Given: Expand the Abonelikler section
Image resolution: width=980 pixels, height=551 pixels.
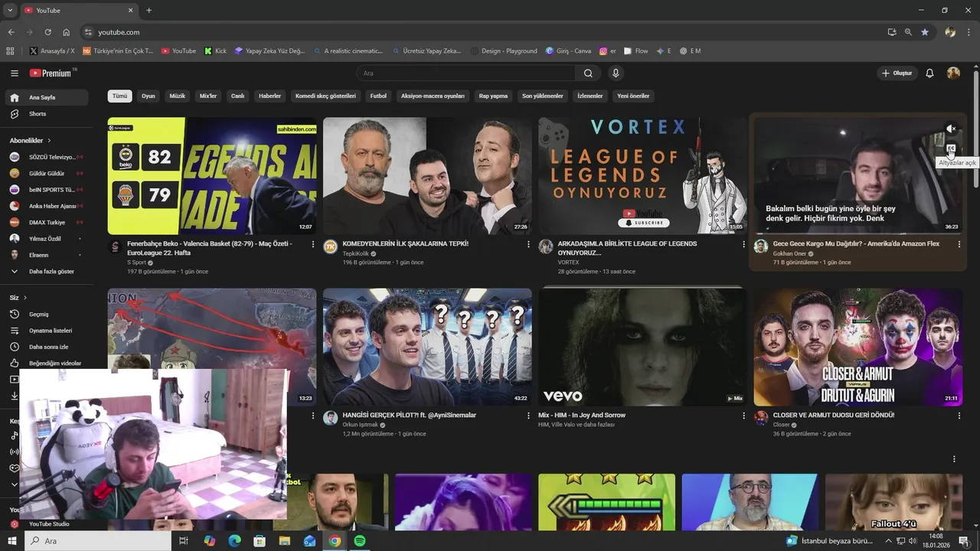Looking at the screenshot, I should point(31,141).
